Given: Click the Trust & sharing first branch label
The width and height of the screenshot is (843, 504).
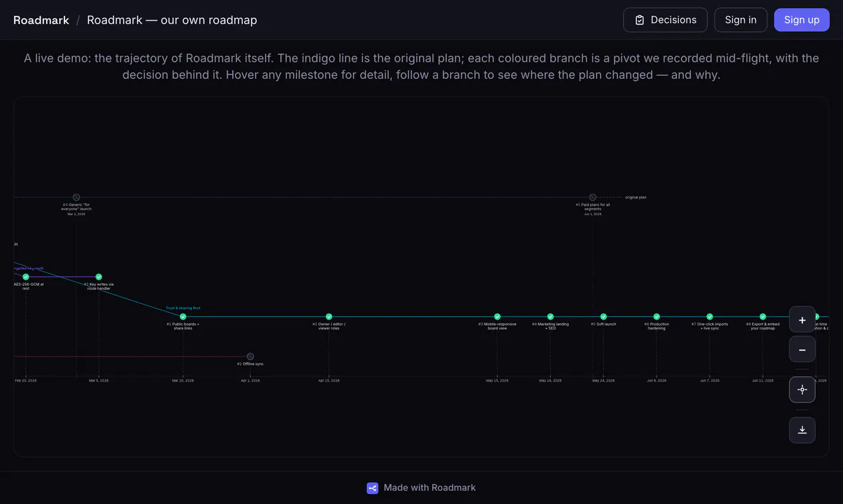Looking at the screenshot, I should tap(183, 308).
